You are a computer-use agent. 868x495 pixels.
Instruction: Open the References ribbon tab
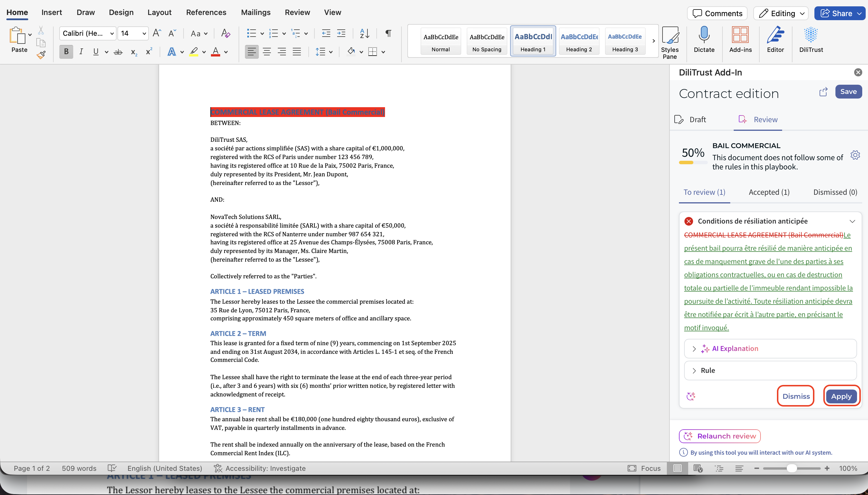(x=206, y=12)
